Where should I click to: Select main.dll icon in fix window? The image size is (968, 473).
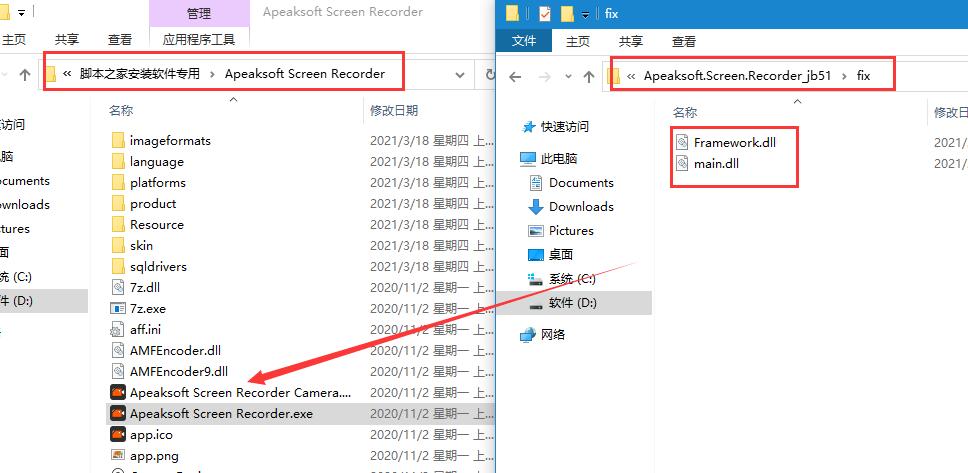(682, 164)
